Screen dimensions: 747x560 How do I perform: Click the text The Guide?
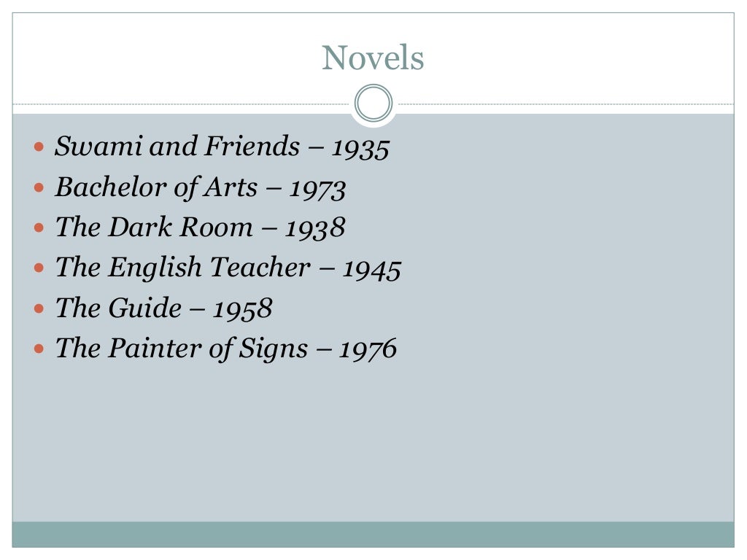pyautogui.click(x=118, y=308)
